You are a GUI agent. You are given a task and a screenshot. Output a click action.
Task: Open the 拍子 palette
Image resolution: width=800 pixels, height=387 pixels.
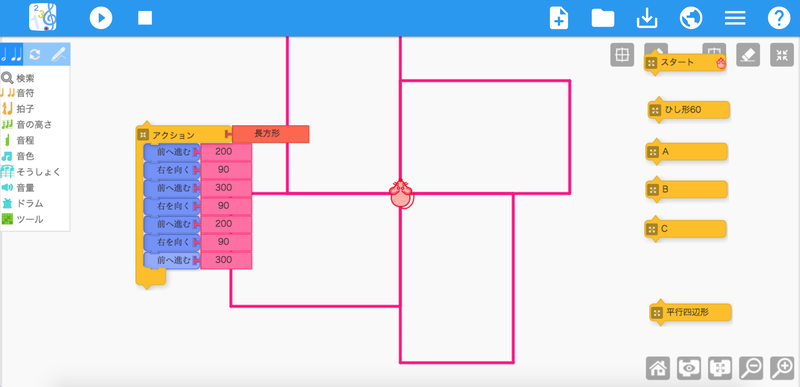coord(18,109)
